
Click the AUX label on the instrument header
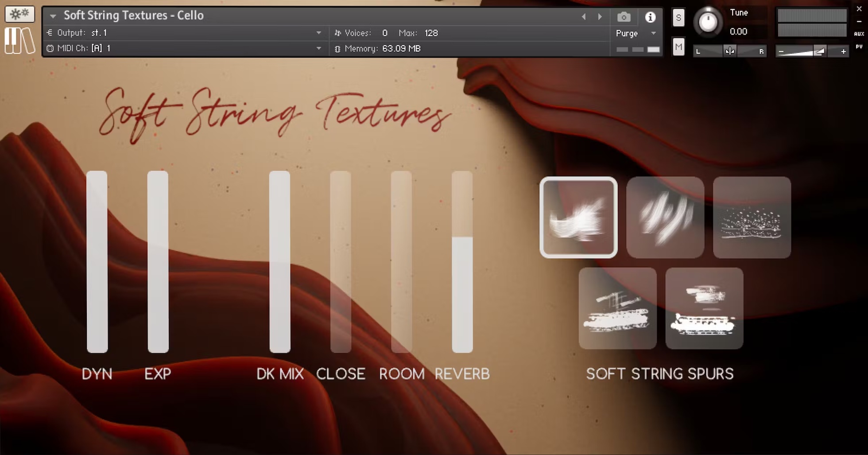click(x=859, y=33)
